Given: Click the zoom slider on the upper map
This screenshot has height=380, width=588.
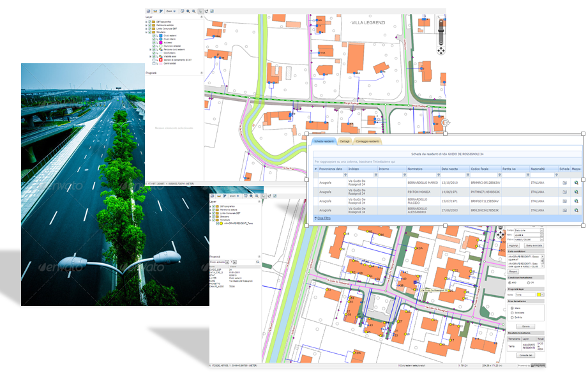Looking at the screenshot, I should coord(441,32).
